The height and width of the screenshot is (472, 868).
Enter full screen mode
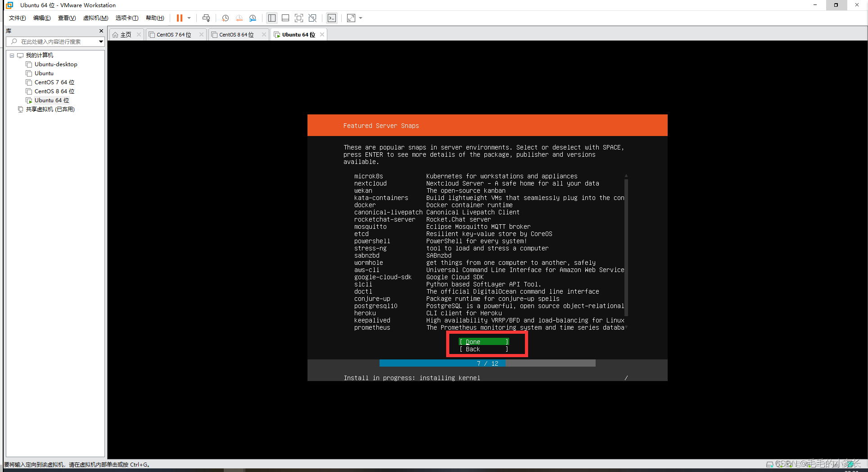pos(299,18)
